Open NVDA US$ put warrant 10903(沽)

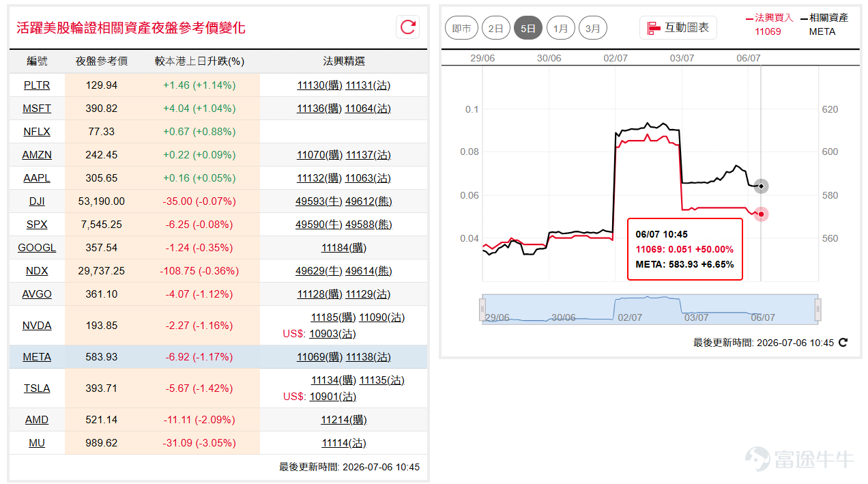(332, 334)
